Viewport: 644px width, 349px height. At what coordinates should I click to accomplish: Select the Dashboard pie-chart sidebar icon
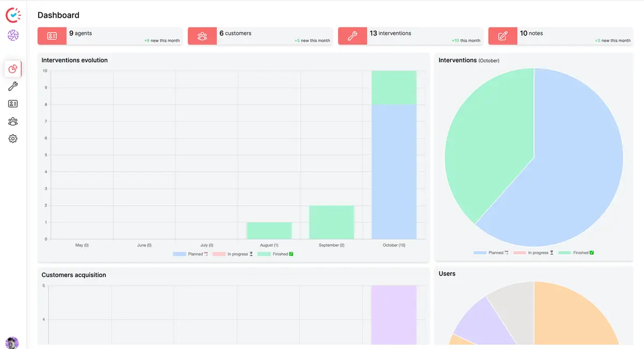[13, 69]
